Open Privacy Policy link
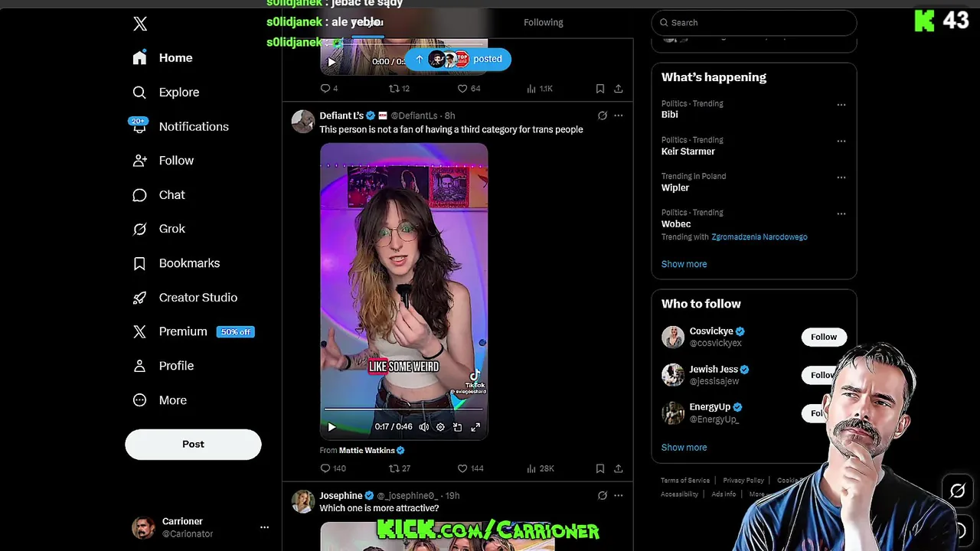 (743, 481)
